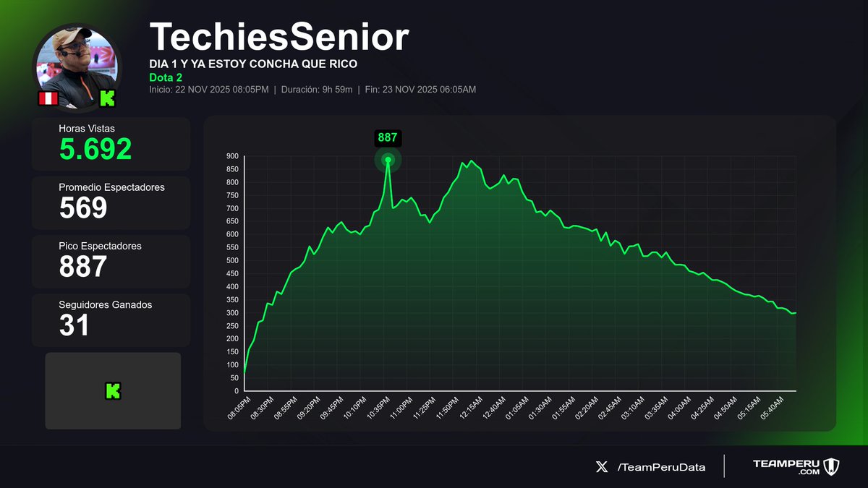Click the 887 peak tooltip on chart

click(x=388, y=138)
